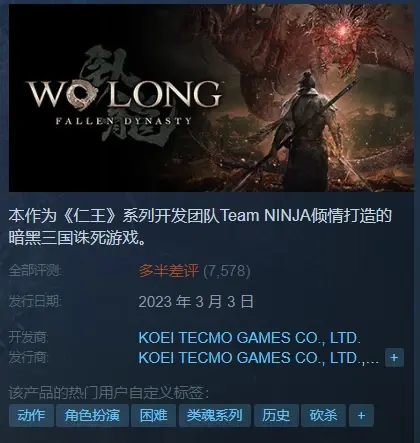
Task: Show more user tags via the plus button
Action: coord(361,415)
